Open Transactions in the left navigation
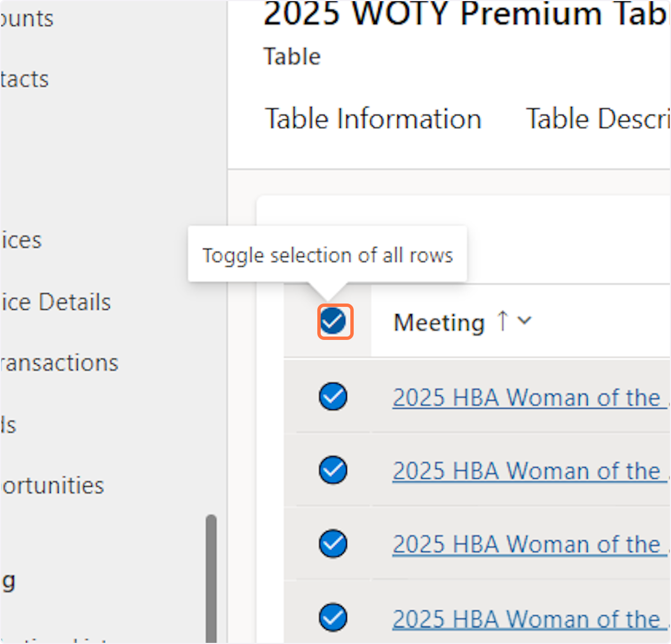Screen dimensions: 671x644 coord(59,363)
